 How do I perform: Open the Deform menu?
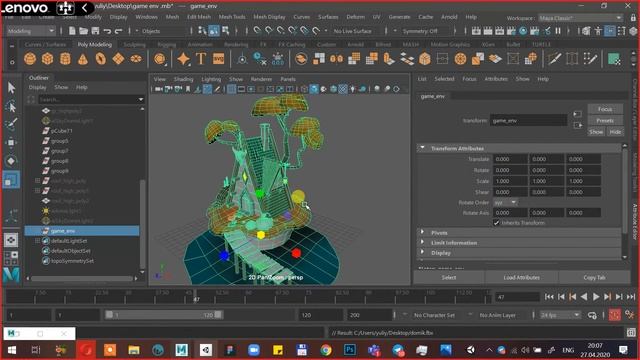tap(356, 17)
